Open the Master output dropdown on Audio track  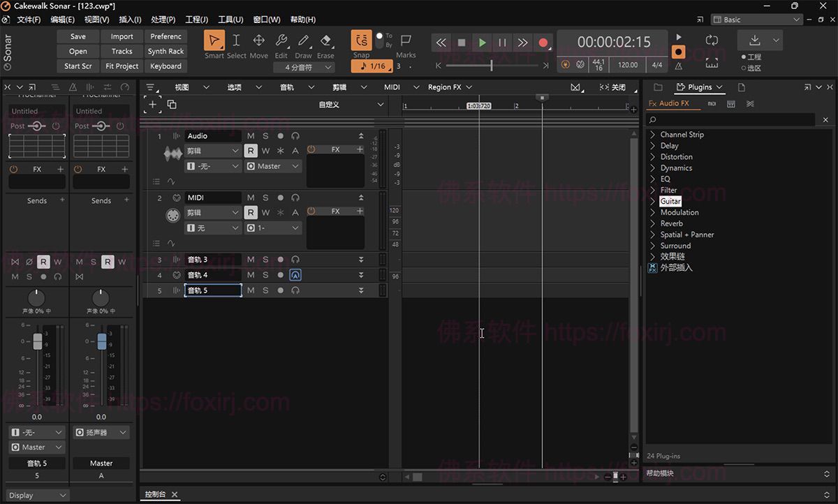click(x=274, y=166)
